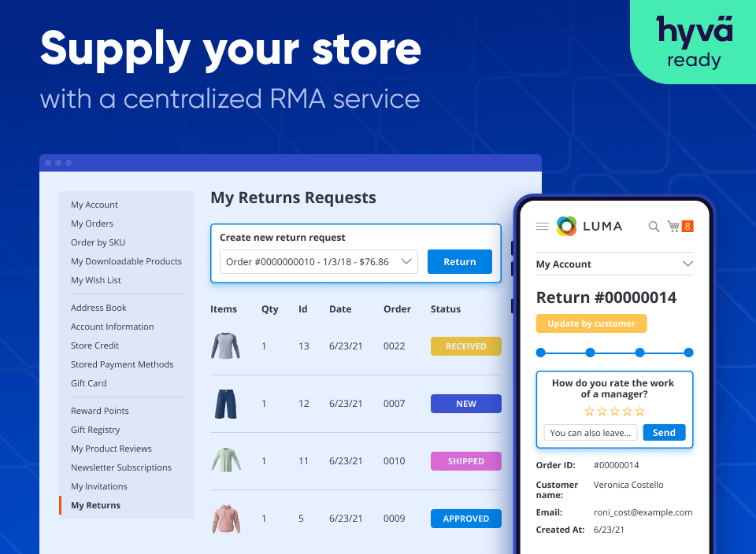The image size is (756, 554).
Task: Select the active My Returns item
Action: tap(95, 505)
